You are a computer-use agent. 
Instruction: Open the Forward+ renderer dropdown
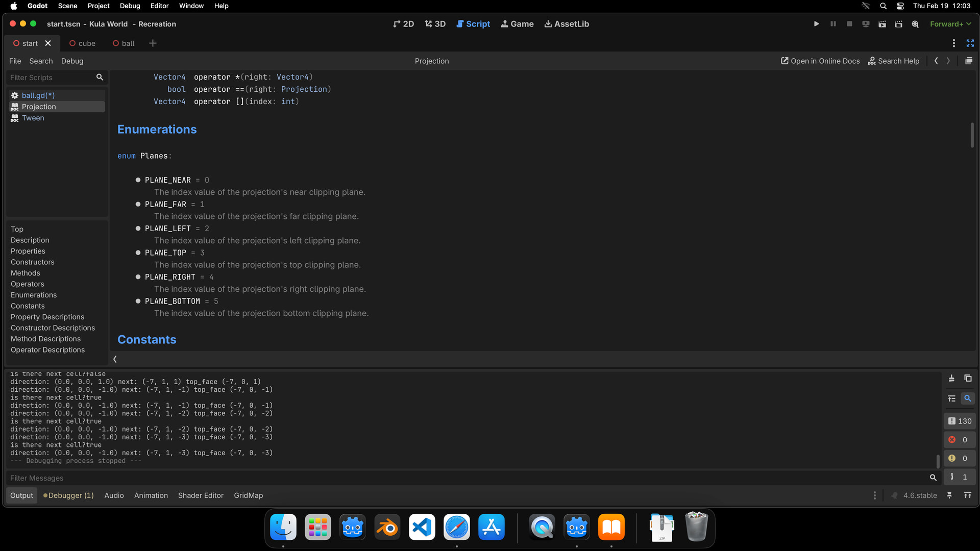(950, 24)
